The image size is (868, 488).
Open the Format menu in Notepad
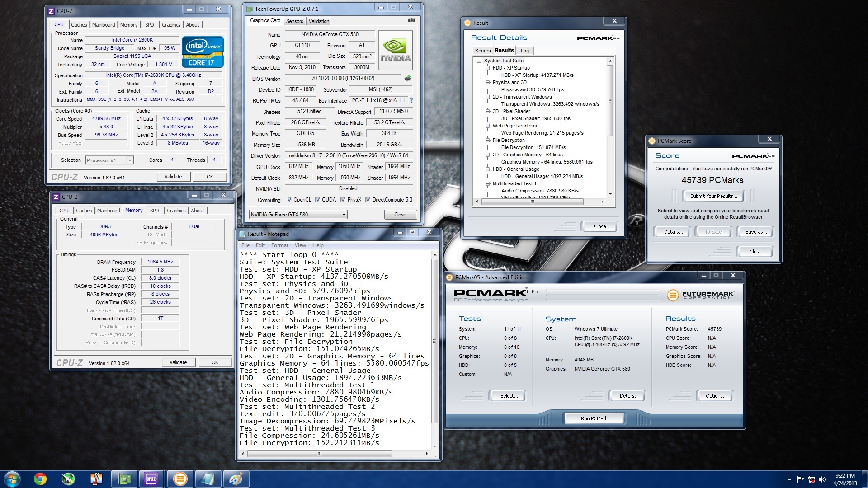279,245
